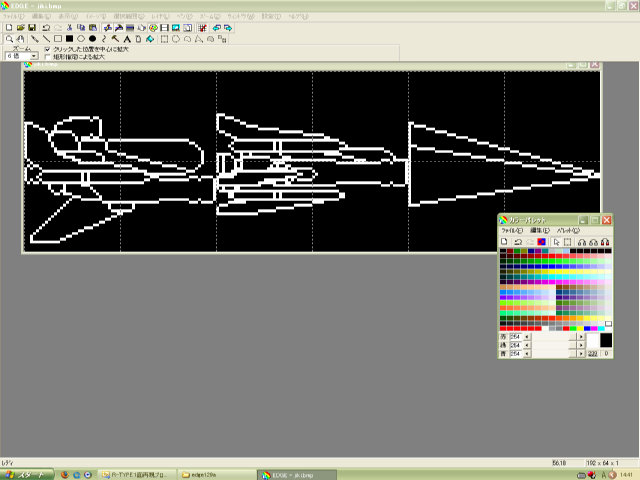Switch to the R-TYPE taskbar button
Image resolution: width=640 pixels, height=480 pixels.
pyautogui.click(x=138, y=475)
